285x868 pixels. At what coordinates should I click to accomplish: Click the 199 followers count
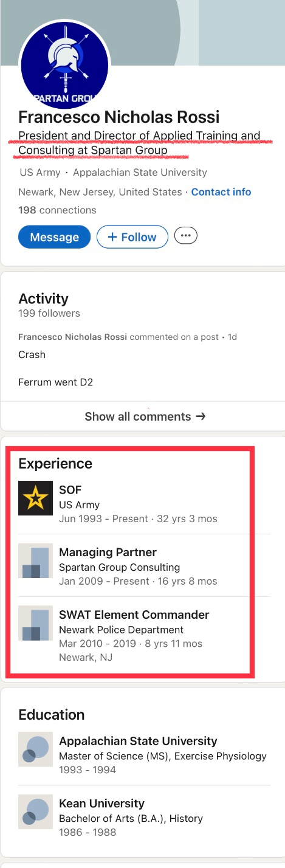[x=49, y=313]
